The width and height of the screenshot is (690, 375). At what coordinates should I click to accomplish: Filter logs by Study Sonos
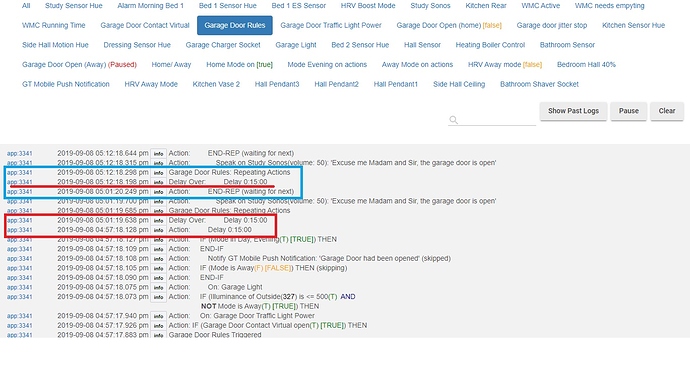tap(430, 6)
